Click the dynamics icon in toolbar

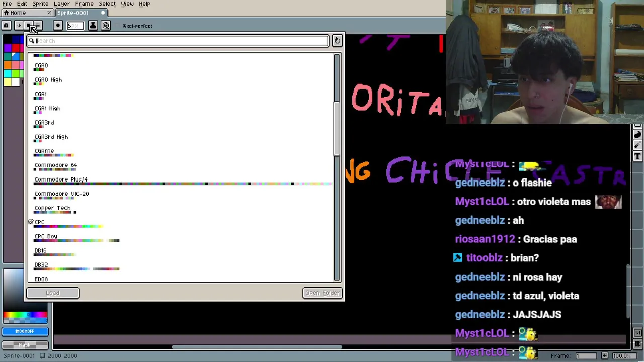click(x=106, y=26)
